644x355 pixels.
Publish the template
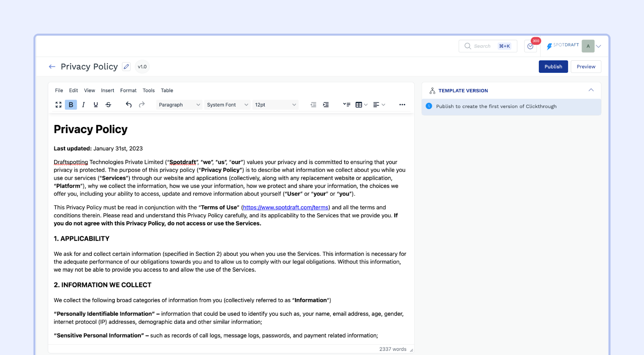553,67
